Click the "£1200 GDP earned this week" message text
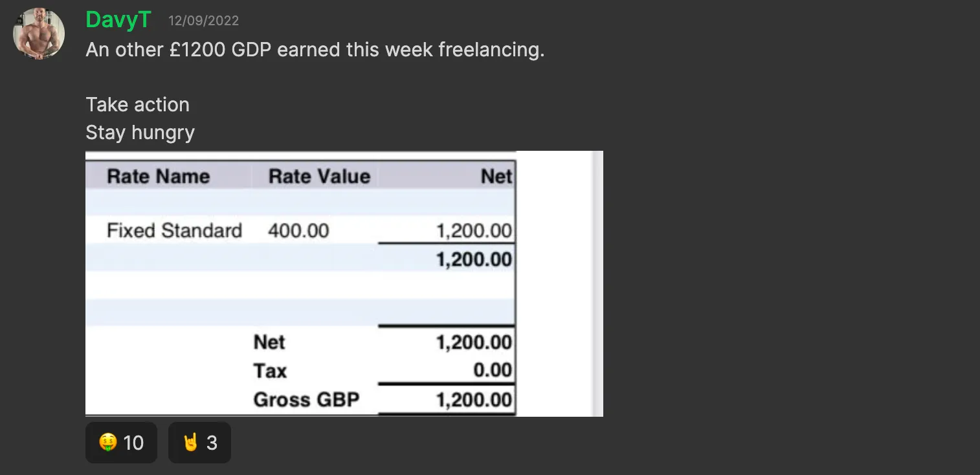The width and height of the screenshot is (980, 475). [301, 50]
